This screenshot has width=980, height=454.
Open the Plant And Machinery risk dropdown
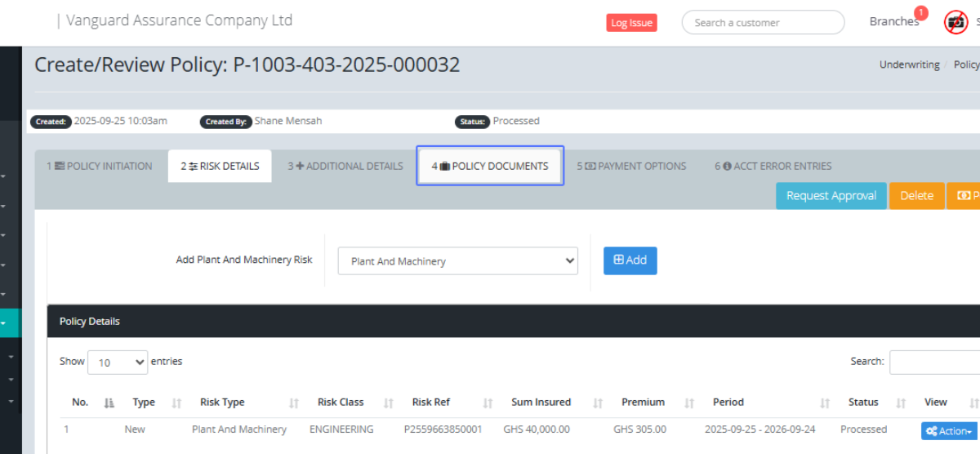457,261
